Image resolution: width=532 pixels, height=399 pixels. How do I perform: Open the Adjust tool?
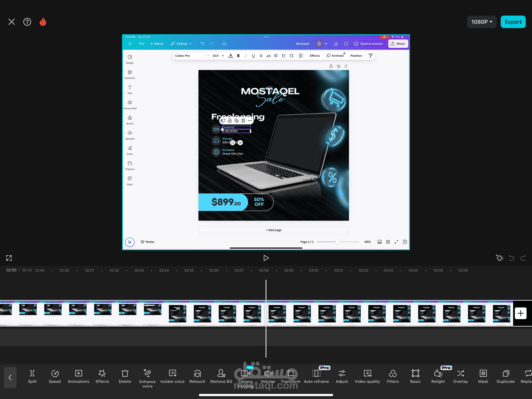point(342,376)
